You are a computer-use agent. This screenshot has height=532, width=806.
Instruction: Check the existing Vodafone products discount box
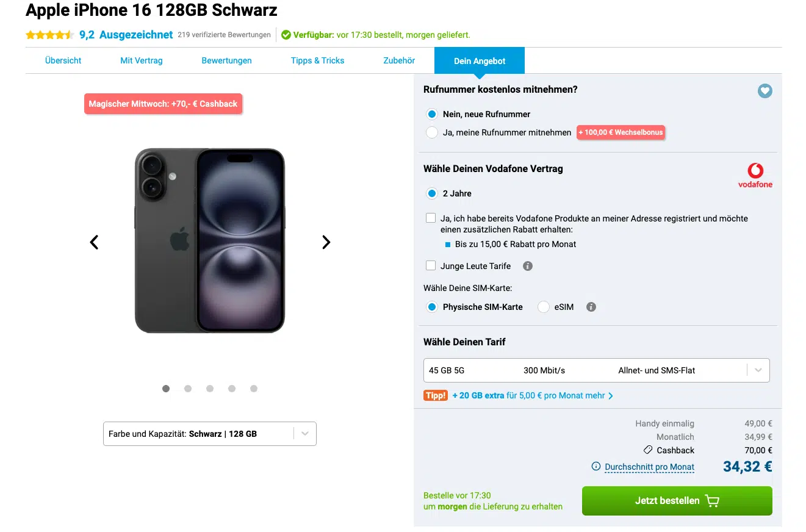click(x=431, y=218)
